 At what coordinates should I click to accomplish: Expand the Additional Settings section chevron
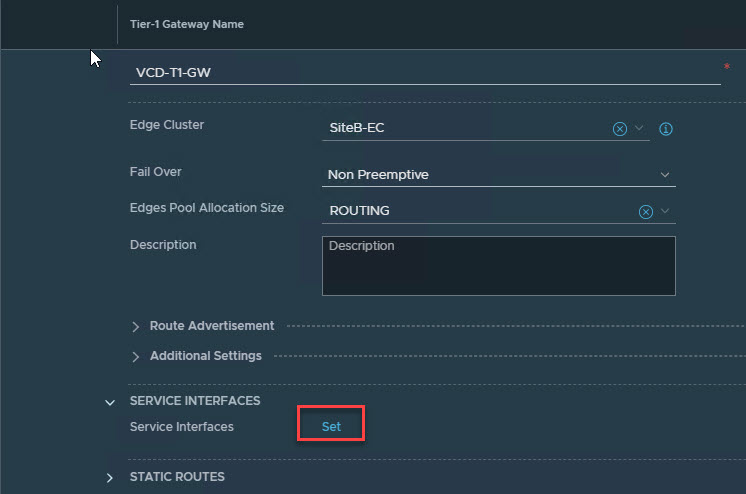(x=136, y=356)
